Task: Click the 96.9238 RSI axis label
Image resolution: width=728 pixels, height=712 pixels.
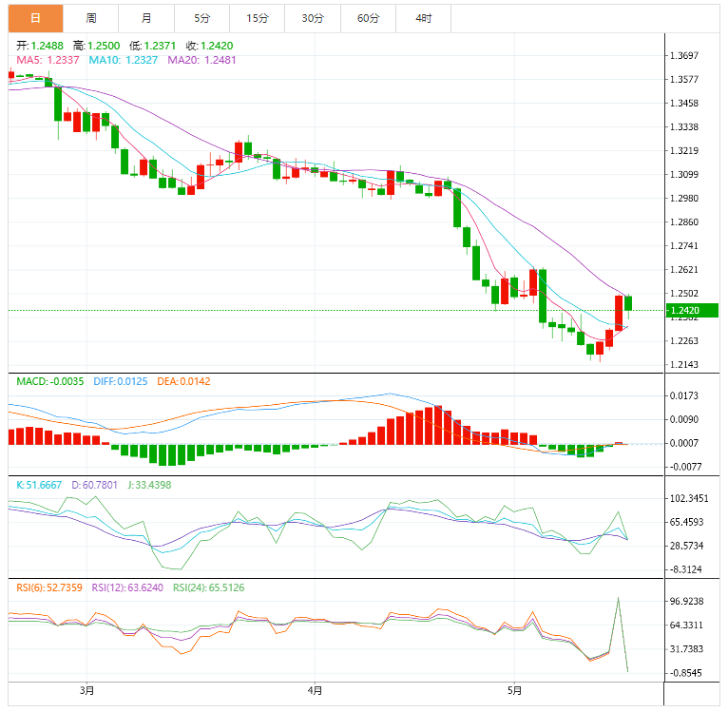Action: click(x=687, y=602)
